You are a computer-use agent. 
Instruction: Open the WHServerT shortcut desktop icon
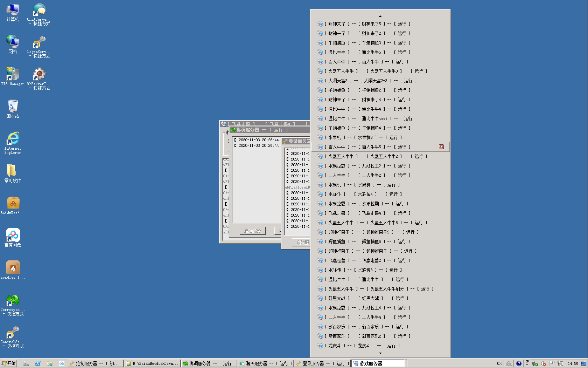click(x=38, y=79)
